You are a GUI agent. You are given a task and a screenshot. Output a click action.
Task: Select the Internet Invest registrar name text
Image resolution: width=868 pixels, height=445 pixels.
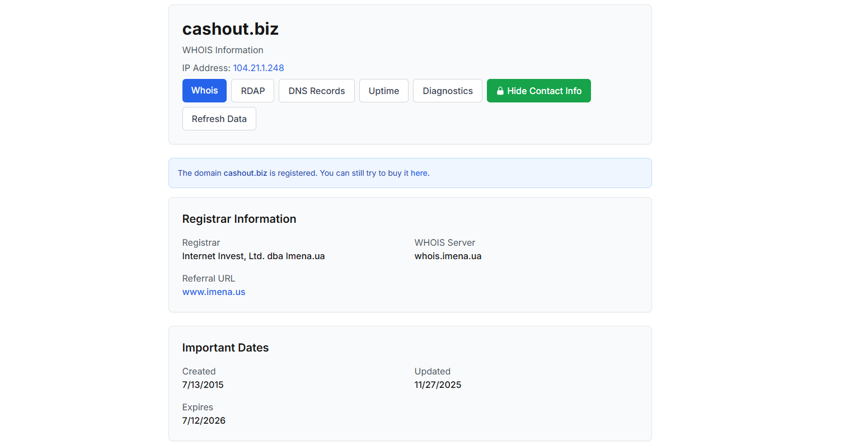point(253,256)
